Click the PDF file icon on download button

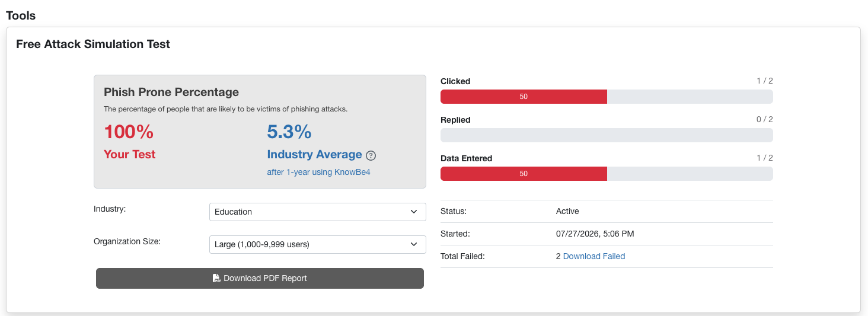[216, 278]
